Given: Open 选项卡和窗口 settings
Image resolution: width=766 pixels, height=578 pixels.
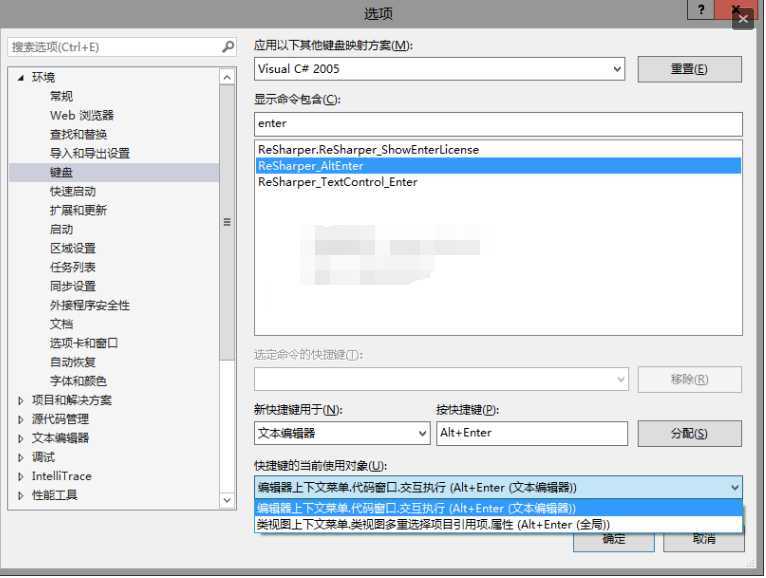Looking at the screenshot, I should coord(84,343).
